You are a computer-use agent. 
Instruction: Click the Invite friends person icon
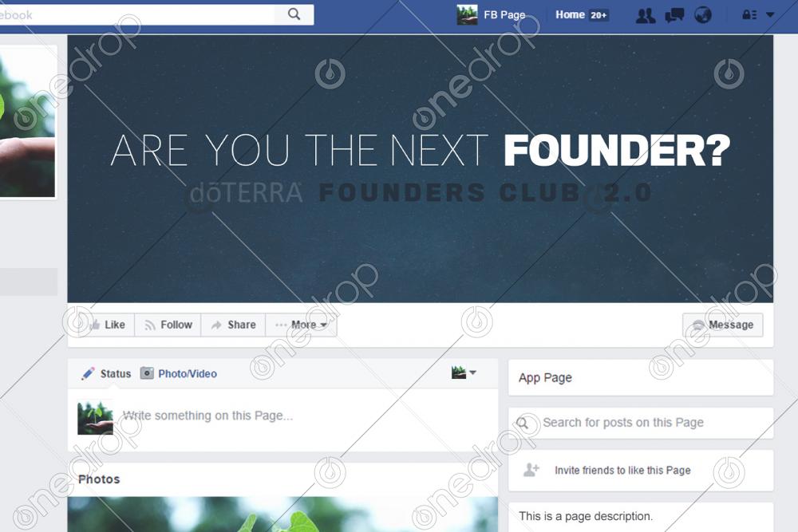[x=531, y=470]
